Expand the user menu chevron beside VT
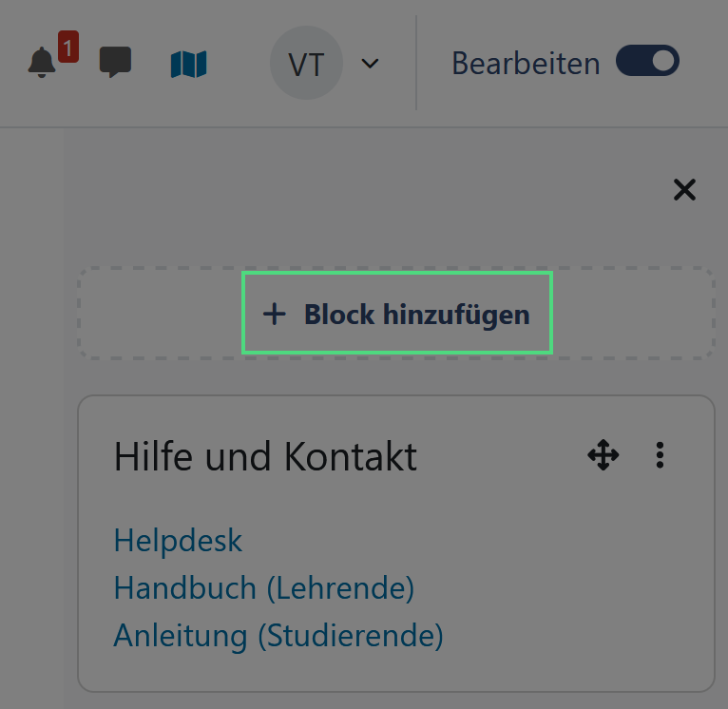Screen dimensions: 728x709 coord(371,64)
